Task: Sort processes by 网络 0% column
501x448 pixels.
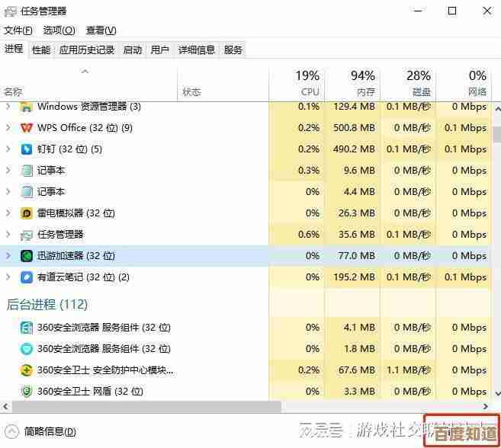Action: (x=464, y=84)
